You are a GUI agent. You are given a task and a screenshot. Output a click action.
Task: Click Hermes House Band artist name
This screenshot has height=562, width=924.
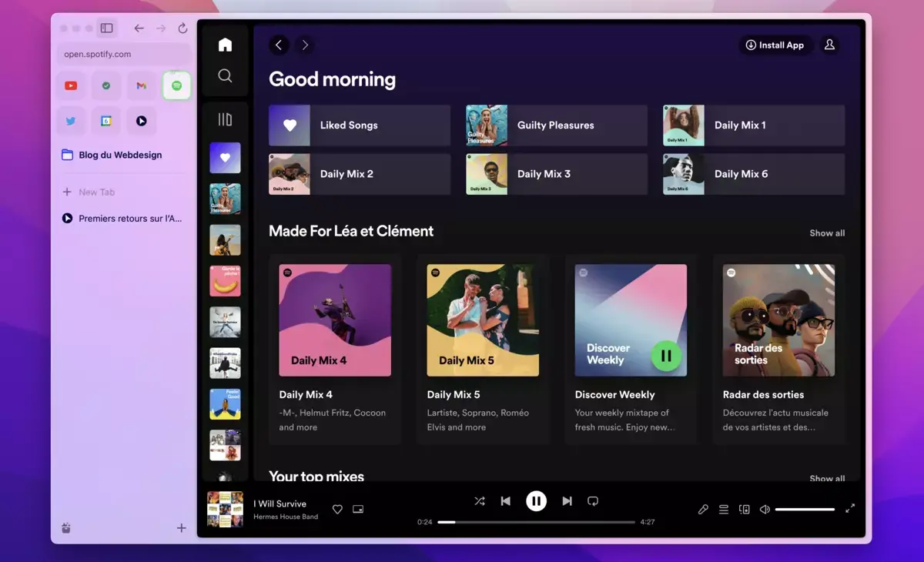coord(286,517)
